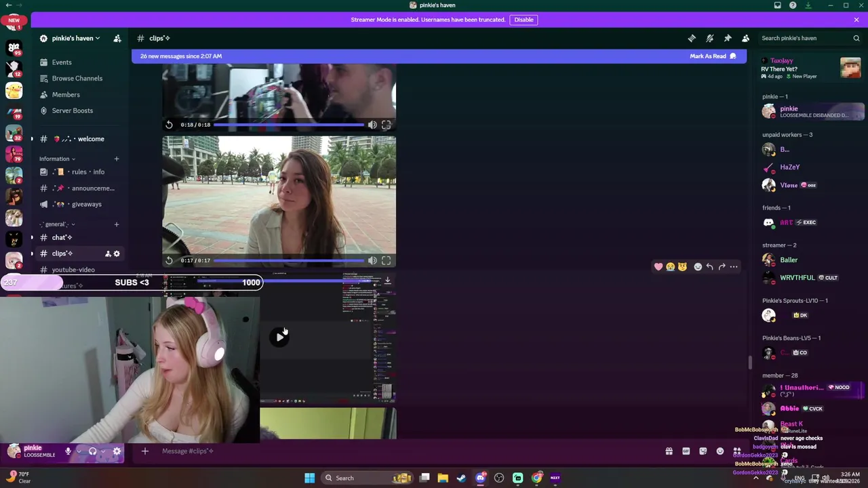868x488 pixels.
Task: Play the third video clip
Action: pyautogui.click(x=279, y=337)
